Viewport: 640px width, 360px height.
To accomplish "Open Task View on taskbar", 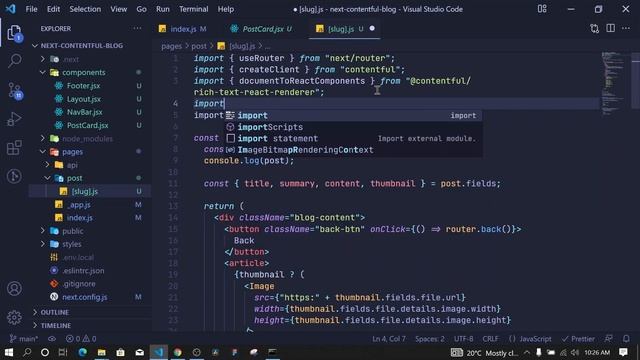I will point(63,352).
